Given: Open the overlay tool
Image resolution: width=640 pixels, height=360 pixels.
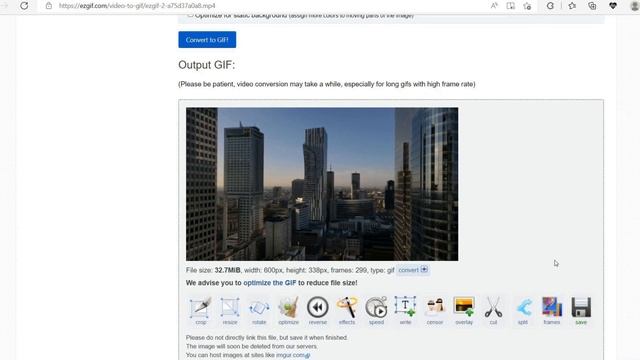Looking at the screenshot, I should (x=464, y=311).
